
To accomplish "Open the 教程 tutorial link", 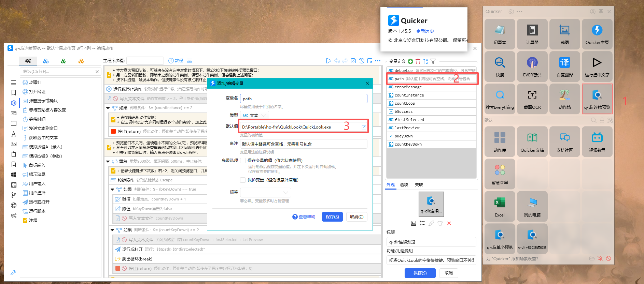I will click(176, 61).
